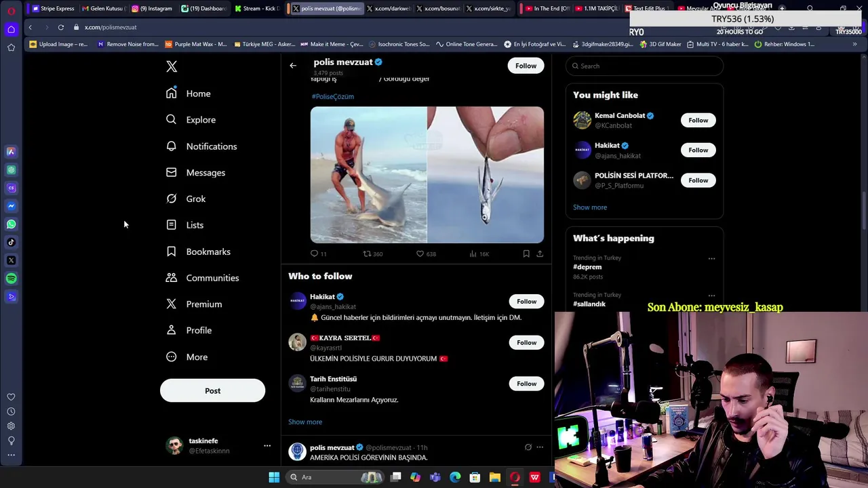The width and height of the screenshot is (868, 488).
Task: Open the Upload Image bookmark
Action: (59, 44)
